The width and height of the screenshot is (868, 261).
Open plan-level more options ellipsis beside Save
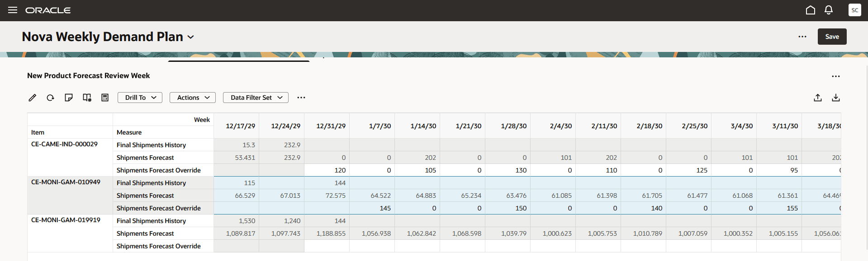(802, 37)
